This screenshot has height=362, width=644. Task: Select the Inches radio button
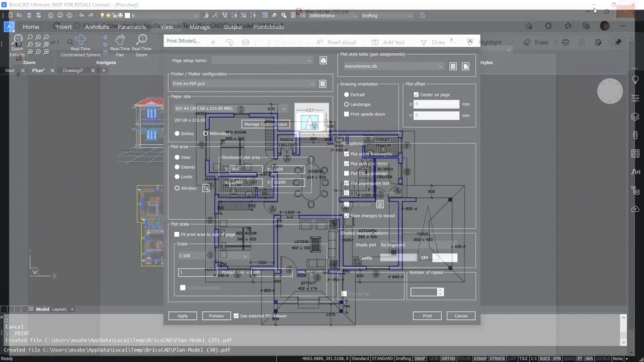coord(177,134)
